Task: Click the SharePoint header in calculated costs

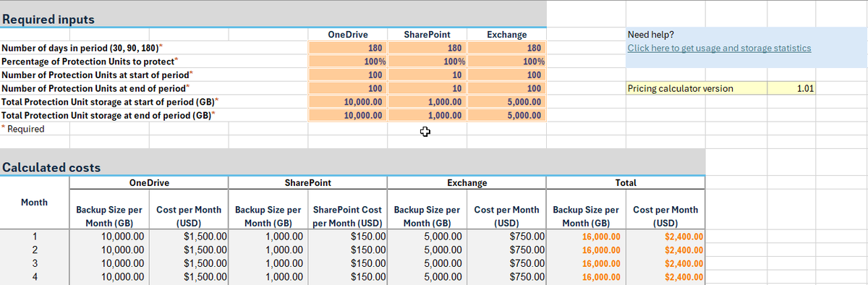Action: coord(309,184)
